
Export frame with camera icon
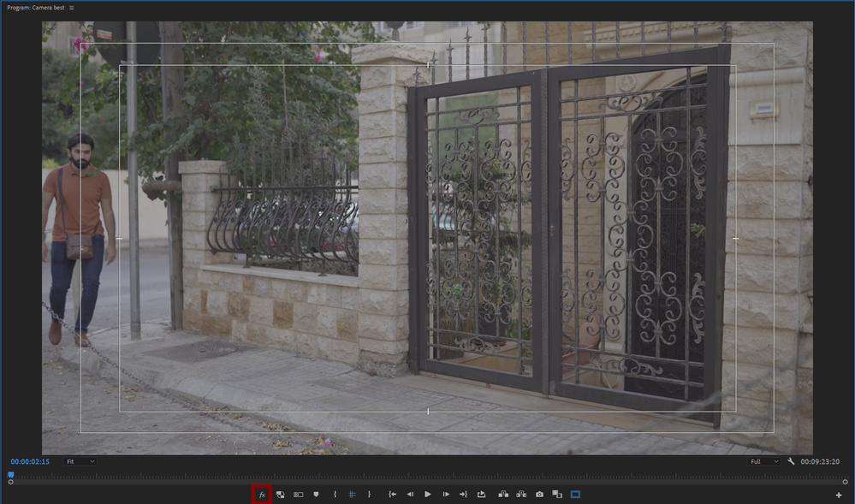coord(539,495)
